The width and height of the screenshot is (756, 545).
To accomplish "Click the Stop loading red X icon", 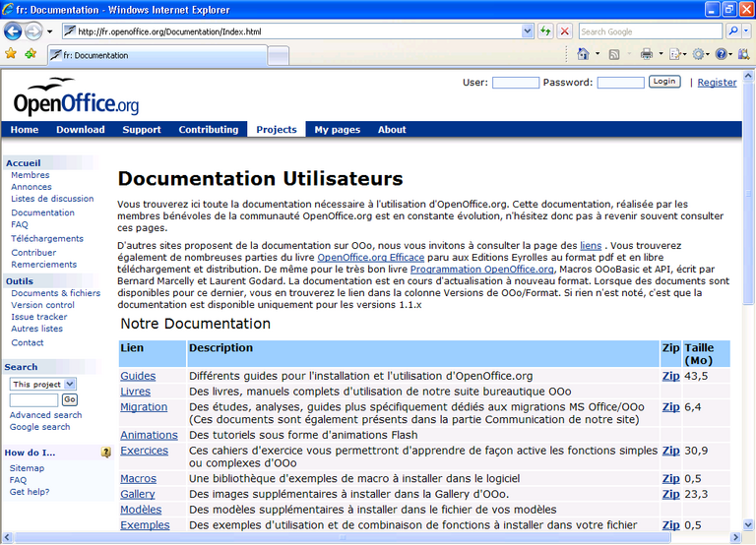I will coord(565,31).
